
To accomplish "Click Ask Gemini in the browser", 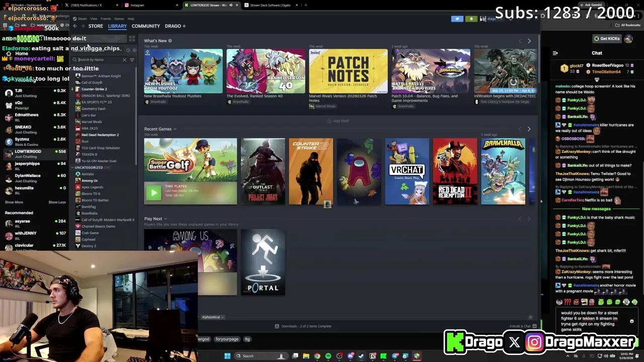I will (591, 5).
